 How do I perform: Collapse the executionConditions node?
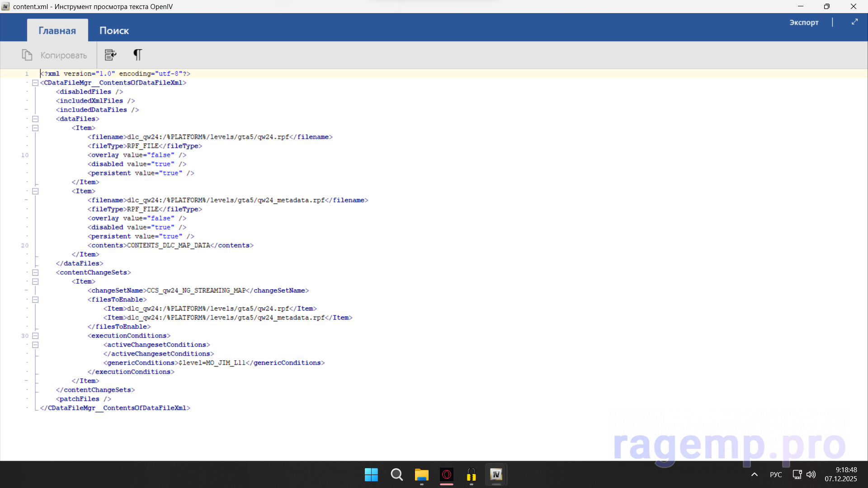(x=35, y=336)
